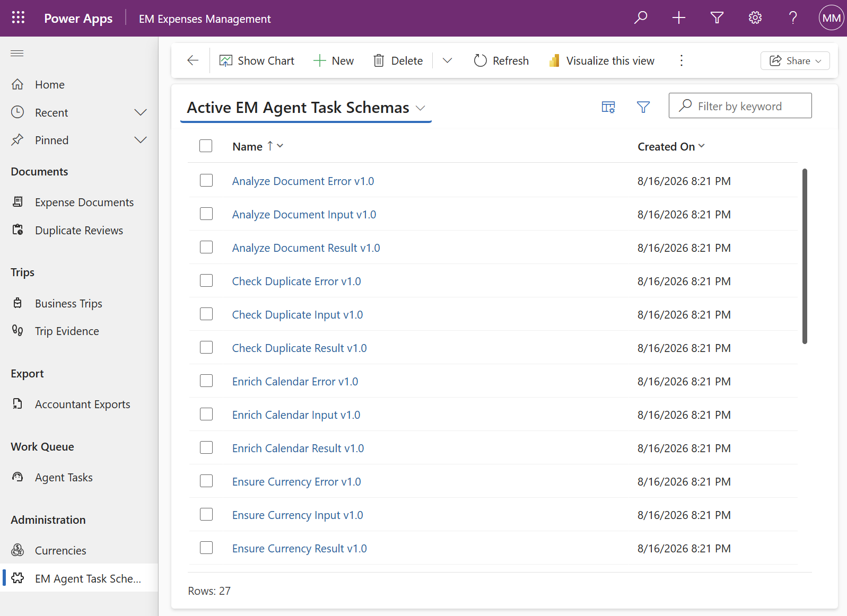Click the plus quick create icon in header
Screen dimensions: 847x616
(x=679, y=18)
